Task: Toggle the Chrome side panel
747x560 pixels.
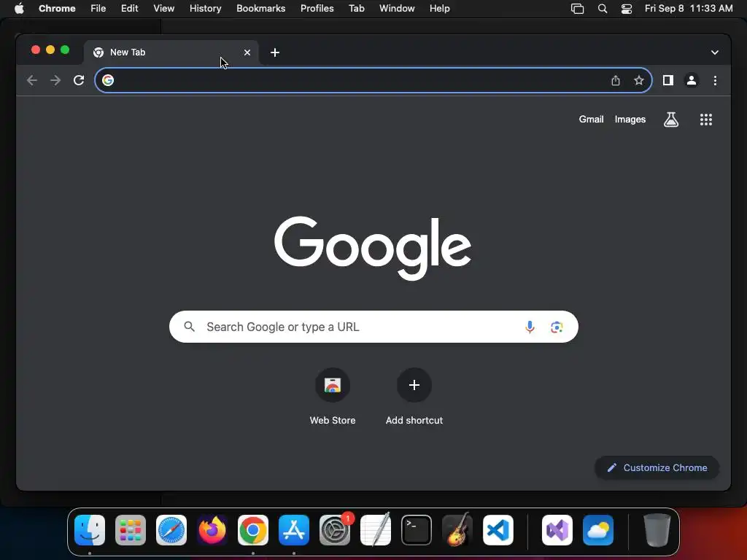Action: [668, 80]
